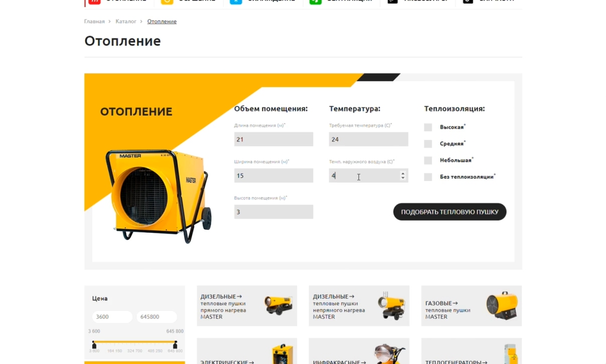Viewport: 606px width, 364px height.
Task: Open the Электрические category card
Action: tap(247, 351)
